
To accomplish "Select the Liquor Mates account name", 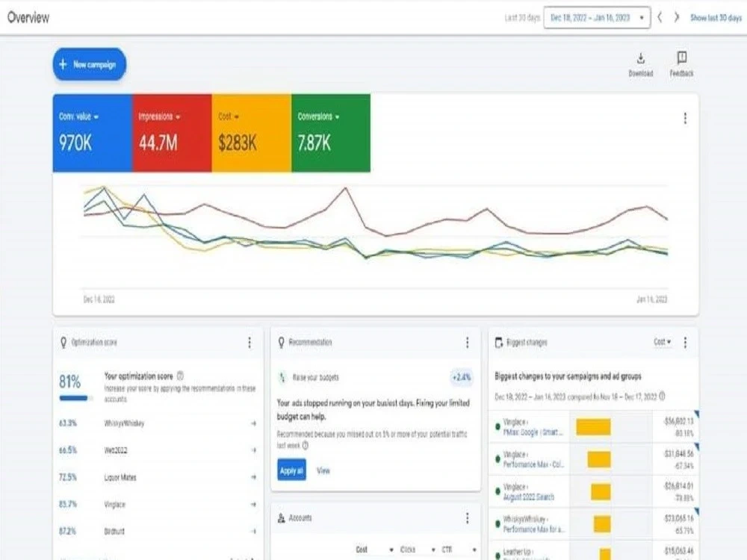I will 120,477.
